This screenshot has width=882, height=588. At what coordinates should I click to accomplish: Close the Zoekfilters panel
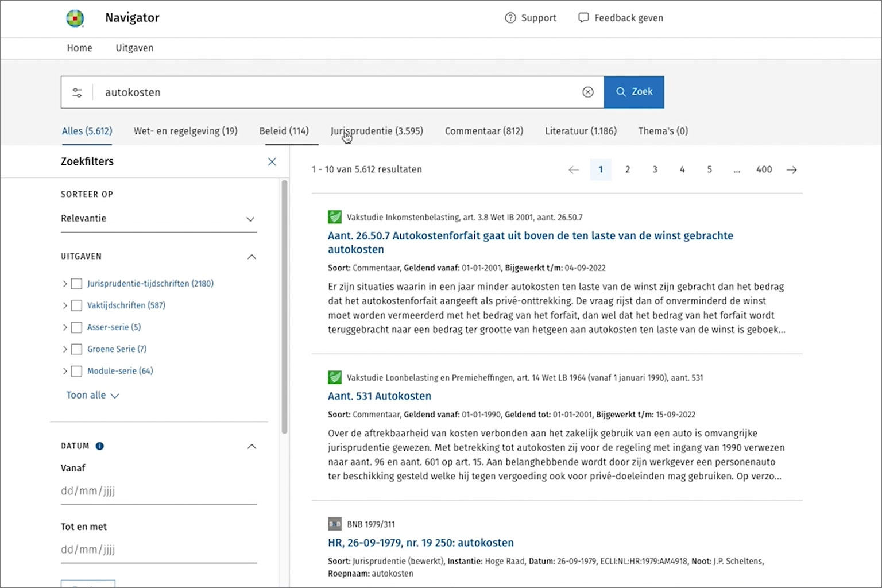[x=272, y=162]
